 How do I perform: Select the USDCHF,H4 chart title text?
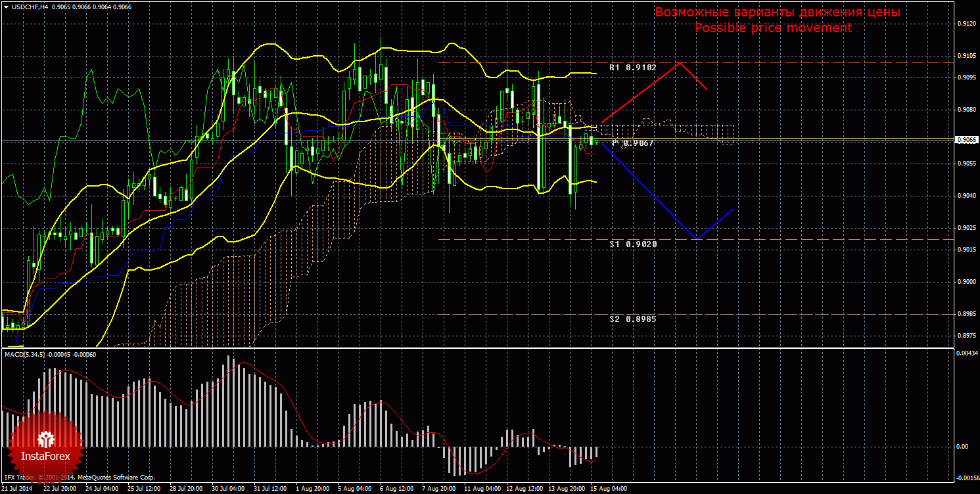[x=30, y=7]
